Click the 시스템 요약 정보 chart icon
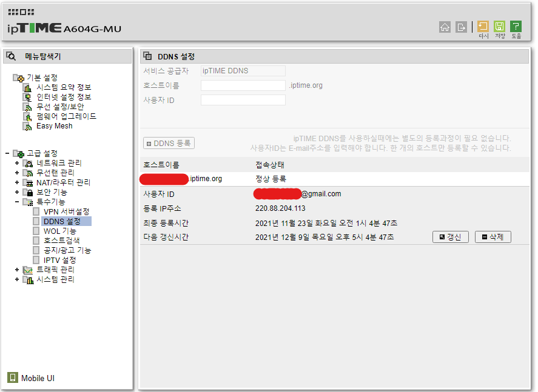 (28, 87)
